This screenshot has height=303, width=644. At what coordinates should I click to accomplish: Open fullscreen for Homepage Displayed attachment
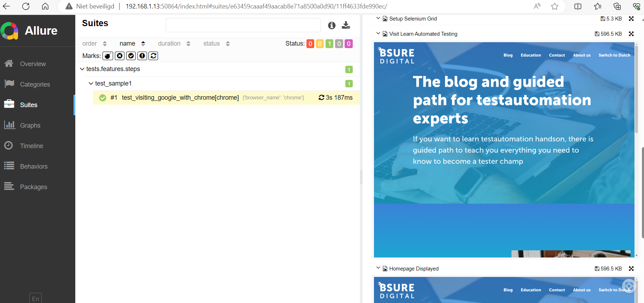(631, 269)
